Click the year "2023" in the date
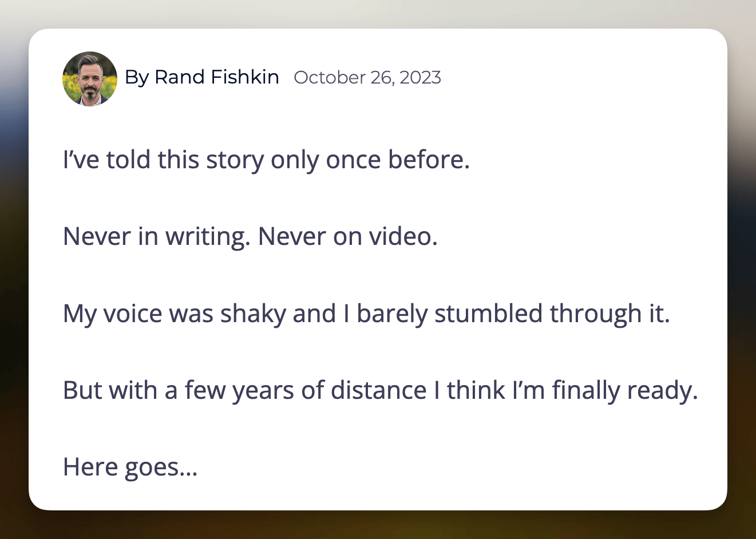Image resolution: width=756 pixels, height=539 pixels. click(x=420, y=77)
